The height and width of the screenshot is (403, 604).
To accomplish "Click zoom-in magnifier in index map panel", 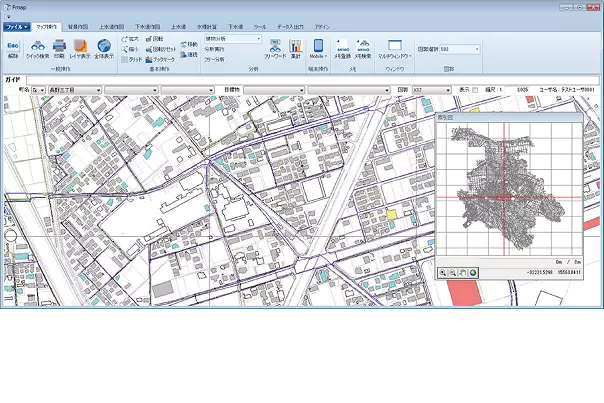I will (x=443, y=272).
